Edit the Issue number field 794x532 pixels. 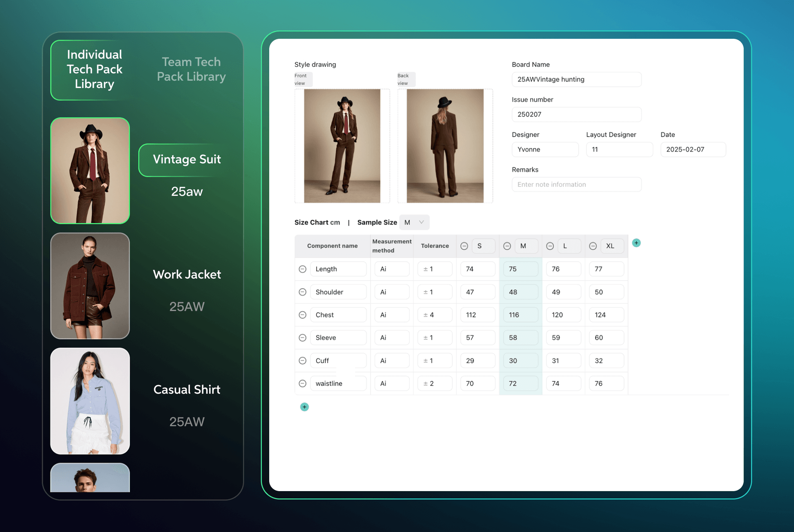coord(576,115)
